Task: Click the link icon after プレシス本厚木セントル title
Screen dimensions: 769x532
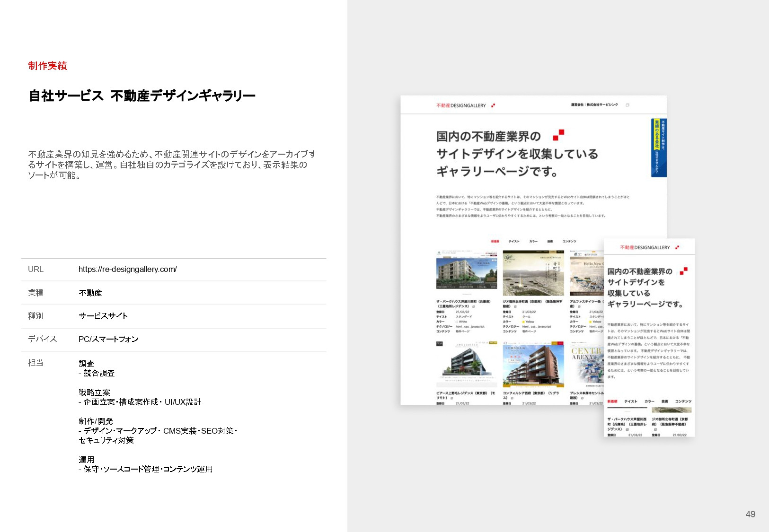Action: [x=582, y=398]
